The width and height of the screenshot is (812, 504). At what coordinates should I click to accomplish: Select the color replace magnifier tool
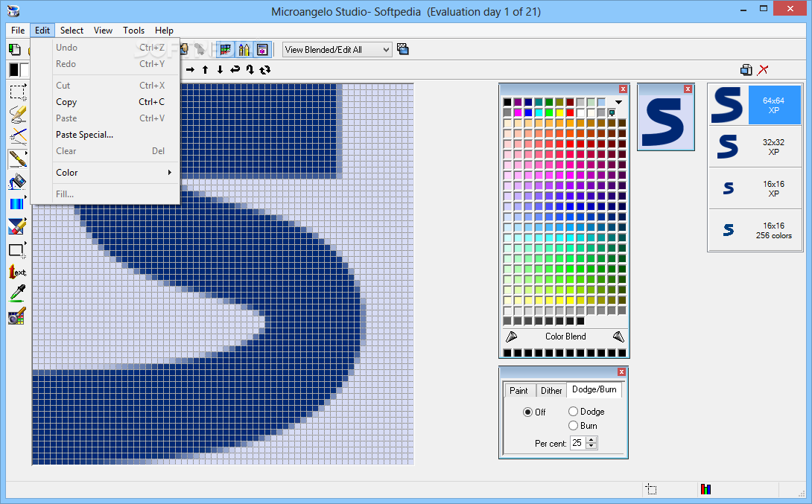[x=18, y=316]
